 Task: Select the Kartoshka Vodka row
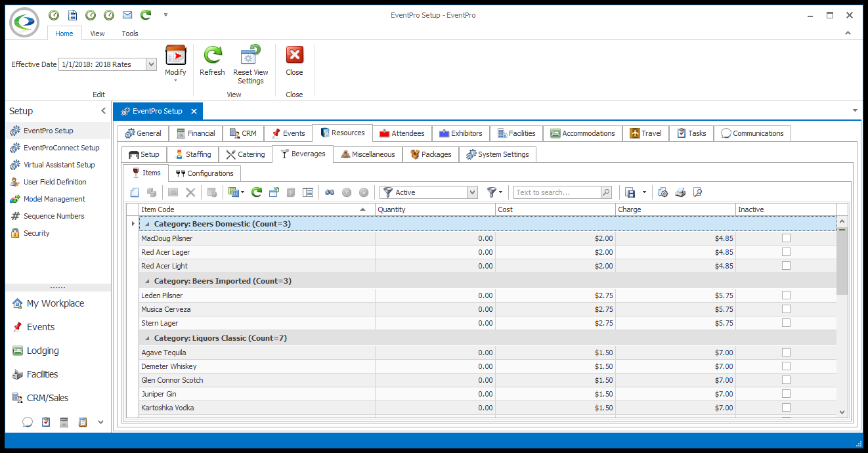[x=488, y=408]
